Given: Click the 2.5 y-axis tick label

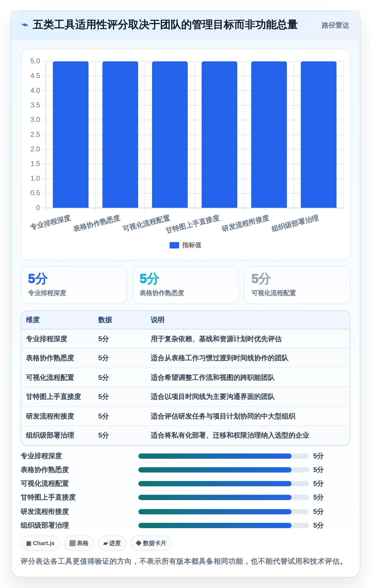Looking at the screenshot, I should coord(35,135).
